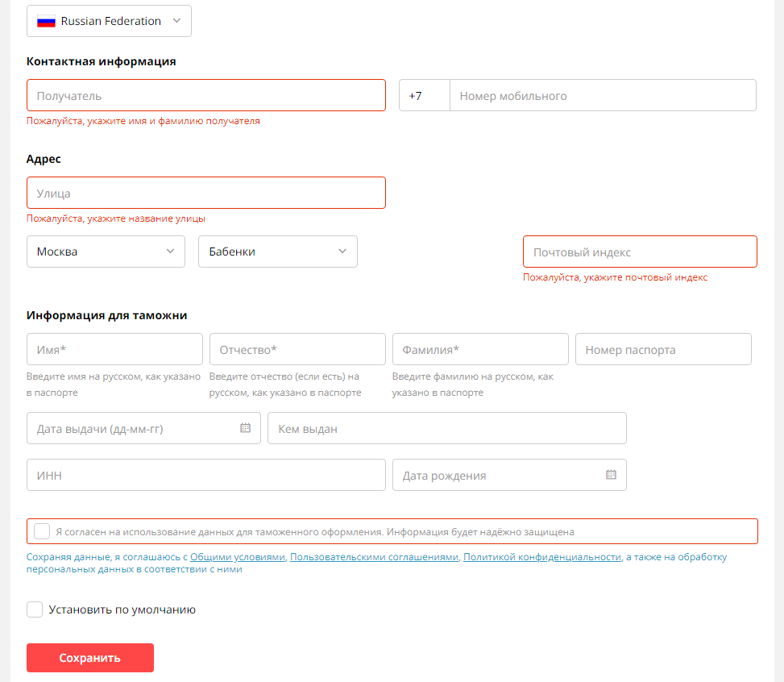784x682 pixels.
Task: Focus the Имя* input field
Action: 114,349
